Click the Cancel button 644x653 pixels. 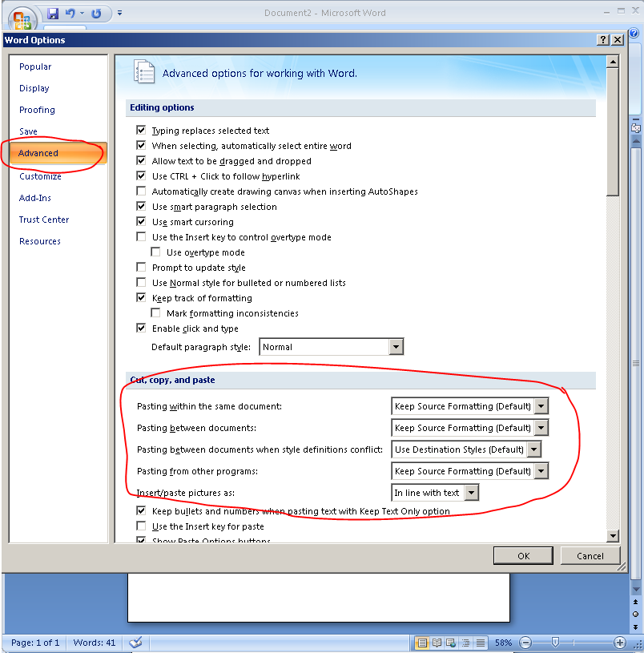(x=590, y=556)
